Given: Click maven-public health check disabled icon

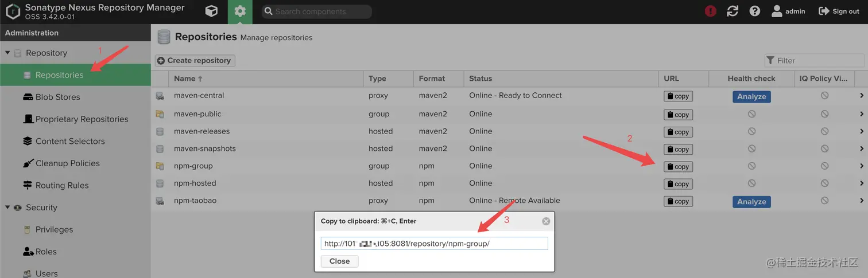Looking at the screenshot, I should pos(751,114).
